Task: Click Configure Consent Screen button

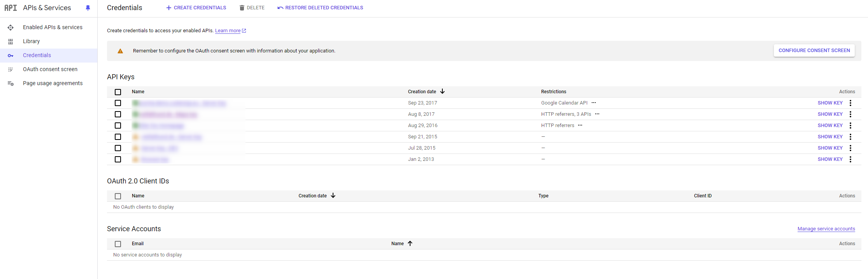Action: pyautogui.click(x=814, y=51)
